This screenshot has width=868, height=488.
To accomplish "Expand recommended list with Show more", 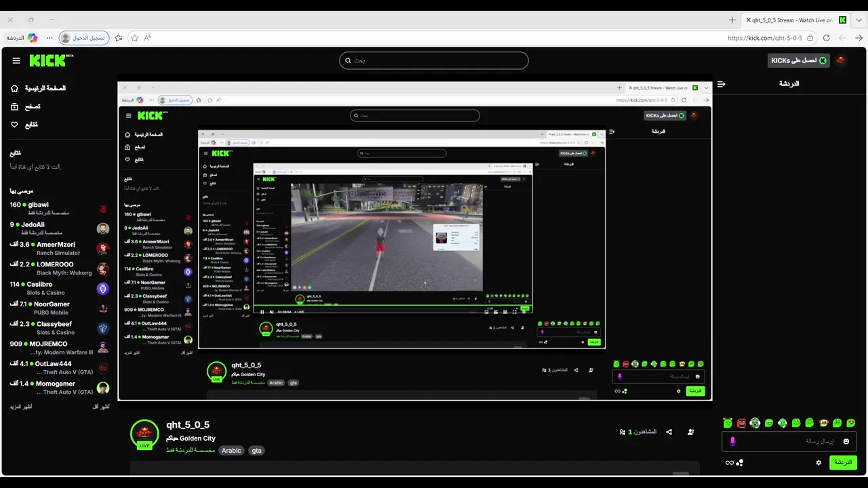I will click(21, 407).
